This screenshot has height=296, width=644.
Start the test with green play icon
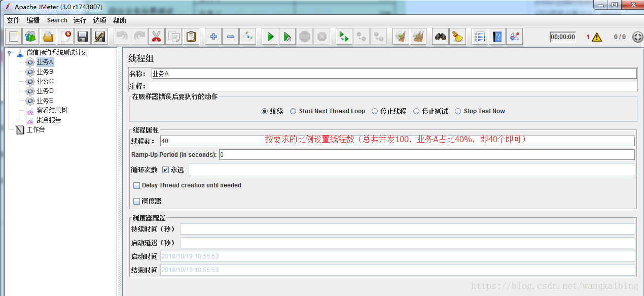coord(270,37)
